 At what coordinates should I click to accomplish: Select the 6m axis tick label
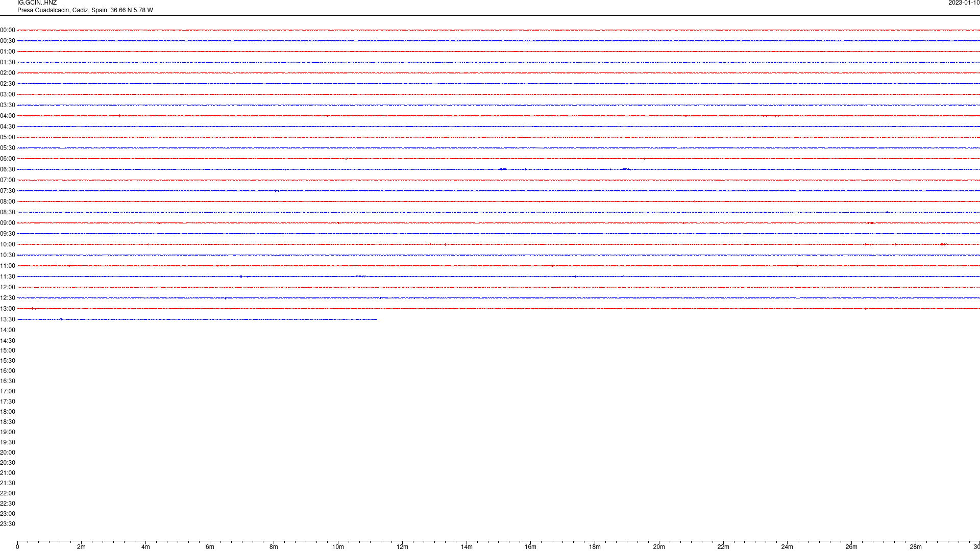[210, 547]
